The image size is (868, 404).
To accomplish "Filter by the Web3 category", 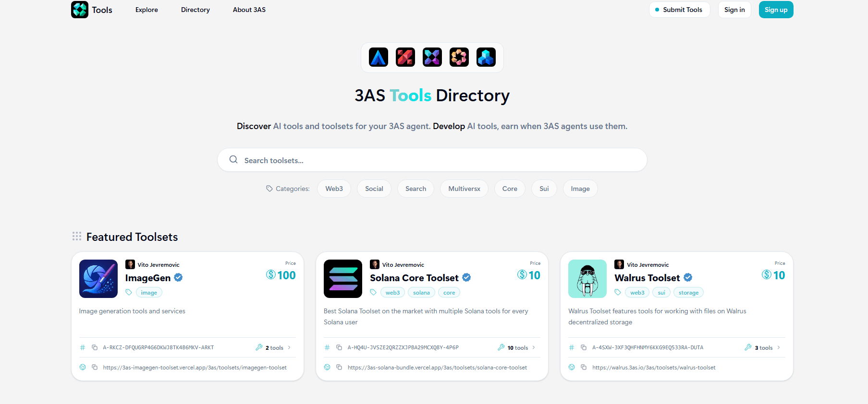I will tap(334, 189).
